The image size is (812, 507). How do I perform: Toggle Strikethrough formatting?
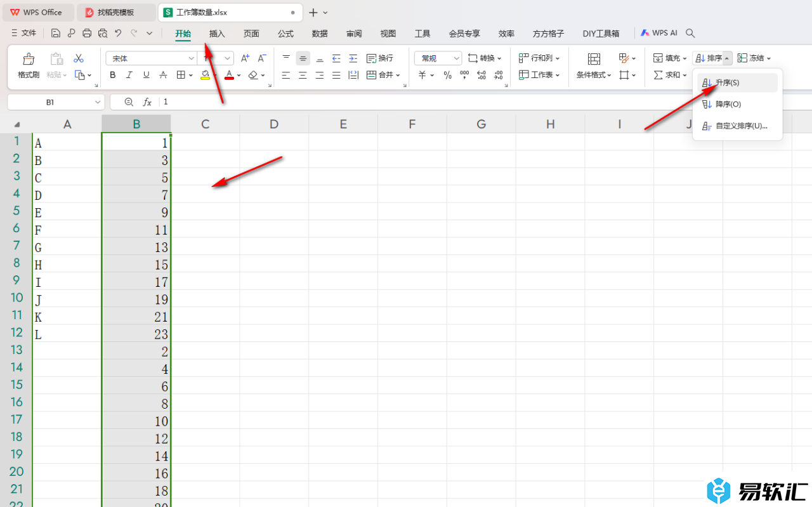point(163,75)
